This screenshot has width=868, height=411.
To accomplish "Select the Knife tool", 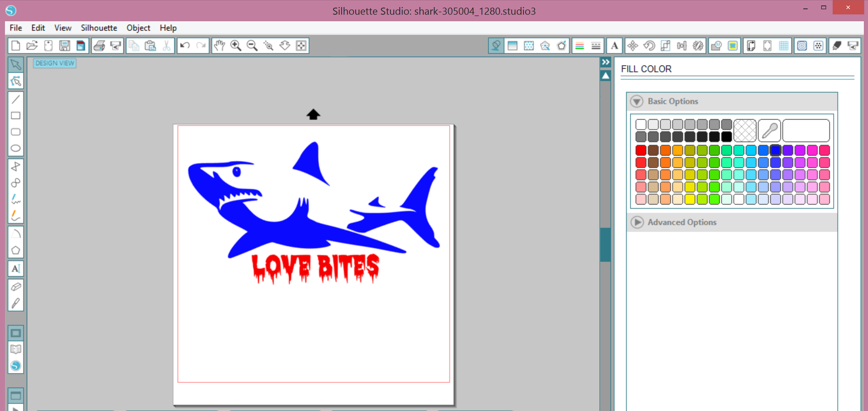I will pyautogui.click(x=15, y=303).
